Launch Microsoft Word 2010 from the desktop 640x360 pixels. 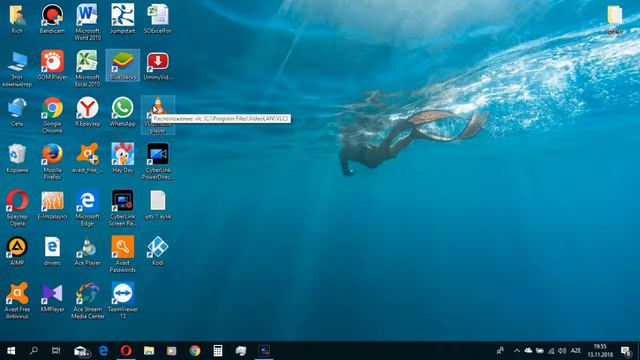[x=87, y=22]
